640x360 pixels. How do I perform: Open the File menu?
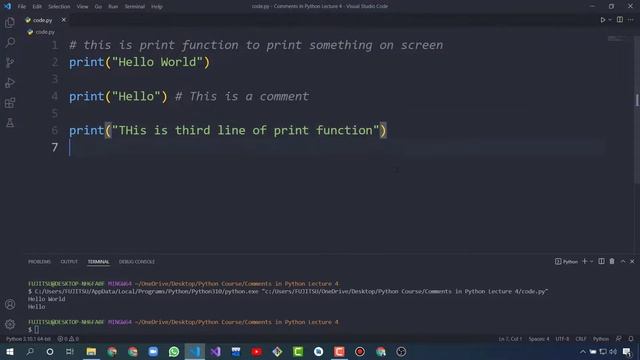tap(22, 7)
